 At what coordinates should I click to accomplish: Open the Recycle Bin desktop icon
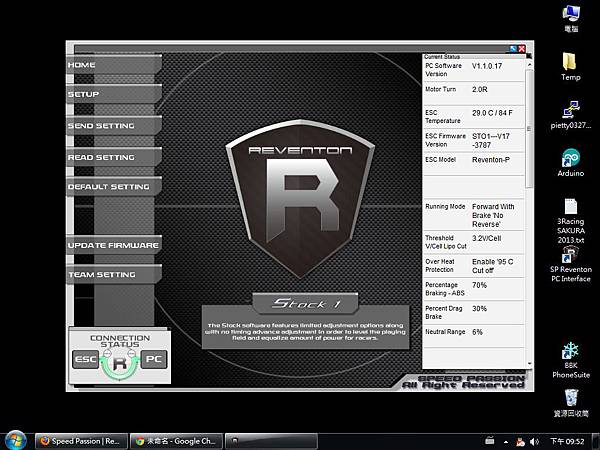(571, 403)
